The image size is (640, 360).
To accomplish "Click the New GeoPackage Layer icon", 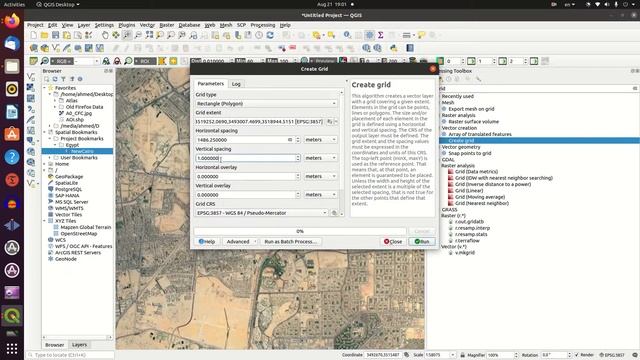I will 44,49.
